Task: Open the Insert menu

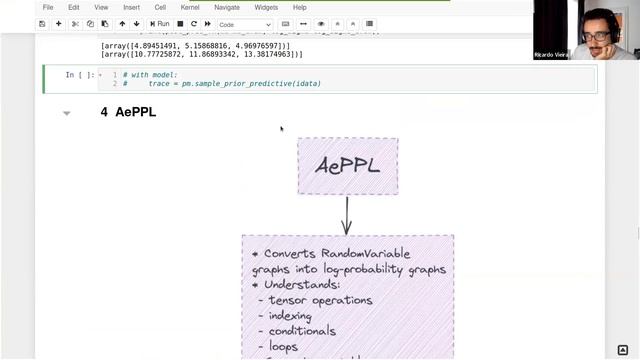Action: pos(131,7)
